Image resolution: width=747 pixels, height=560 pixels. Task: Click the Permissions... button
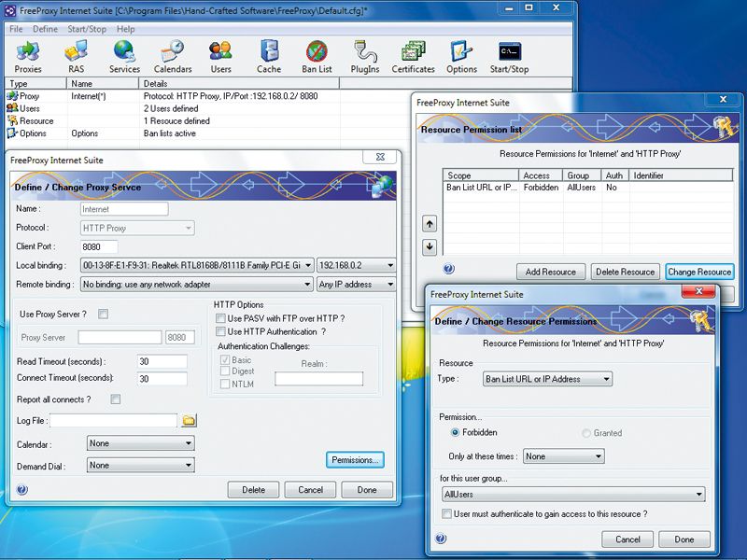click(x=355, y=460)
